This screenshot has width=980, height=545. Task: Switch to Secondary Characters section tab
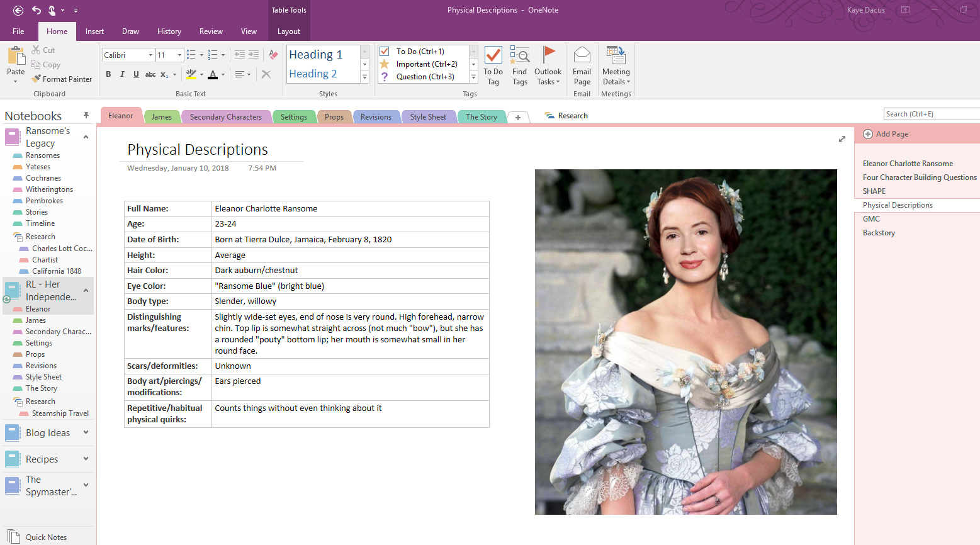(226, 117)
